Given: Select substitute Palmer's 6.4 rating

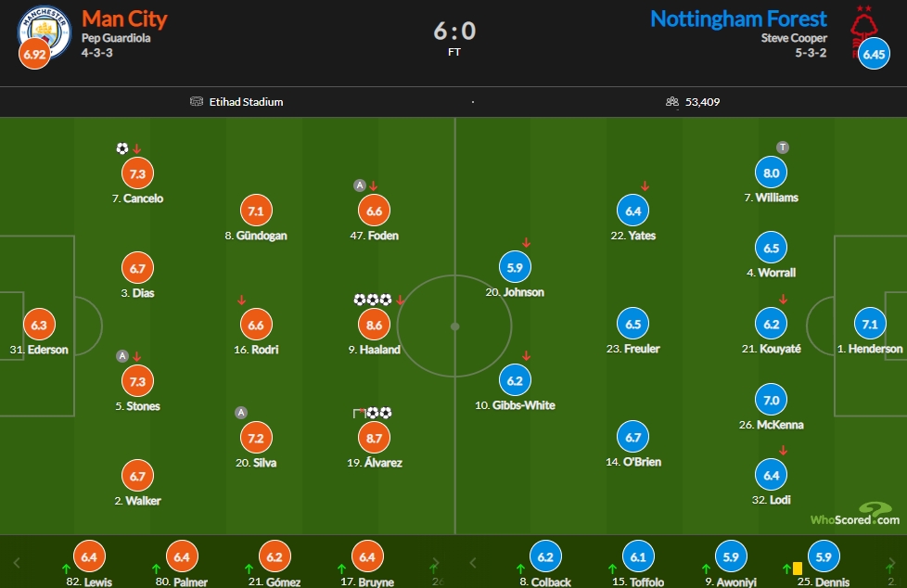Looking at the screenshot, I should (x=182, y=556).
